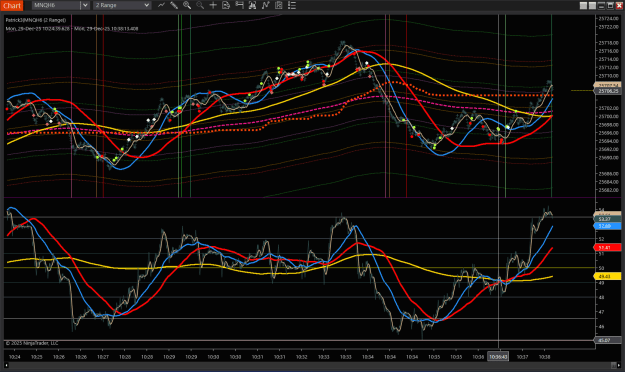
Task: Click the MNQH6 instrument field
Action: [56, 5]
